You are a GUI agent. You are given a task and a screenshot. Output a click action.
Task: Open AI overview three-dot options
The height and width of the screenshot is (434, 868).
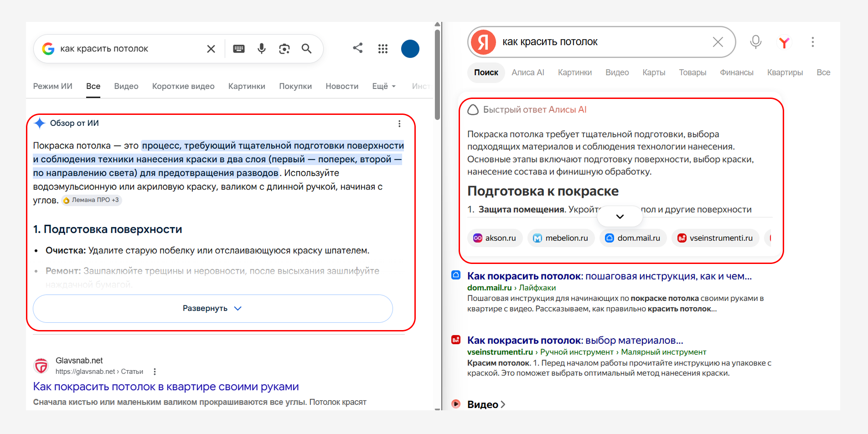[399, 124]
